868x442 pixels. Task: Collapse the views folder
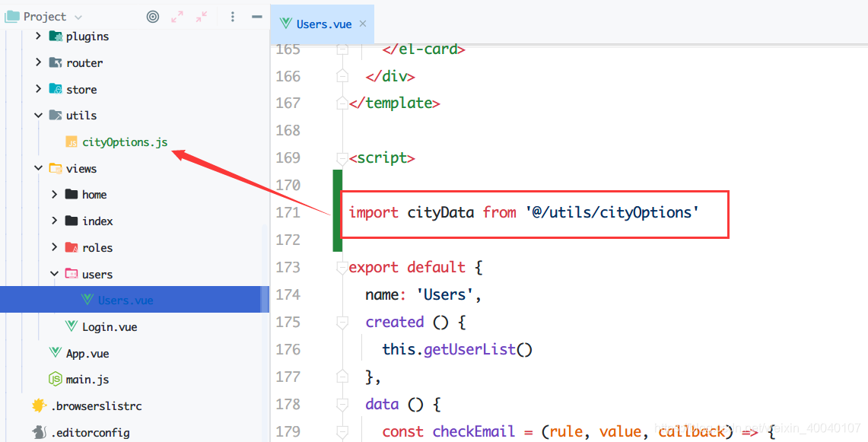pyautogui.click(x=38, y=168)
